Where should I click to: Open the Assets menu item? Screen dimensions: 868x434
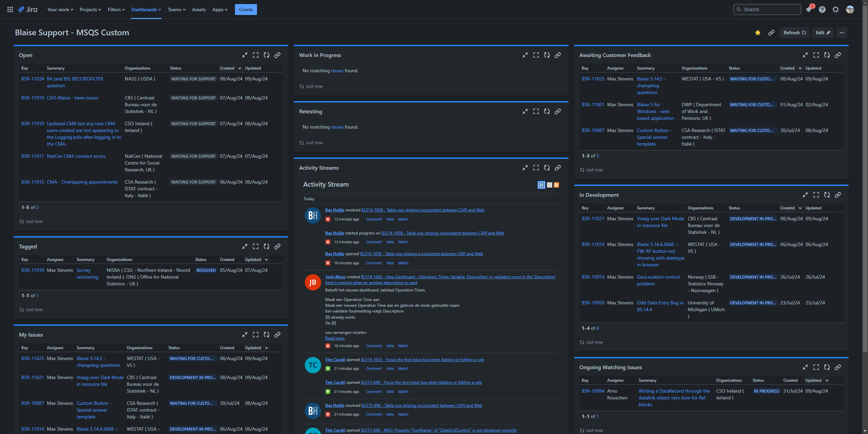click(199, 10)
